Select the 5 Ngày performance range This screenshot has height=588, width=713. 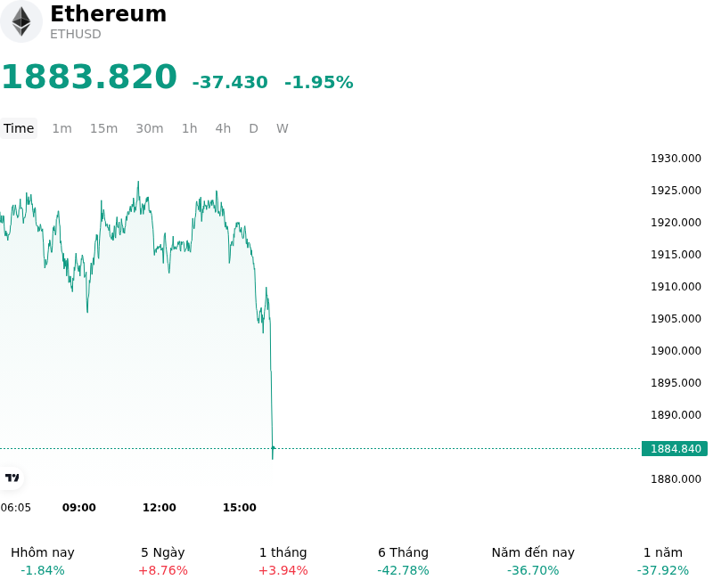(163, 560)
